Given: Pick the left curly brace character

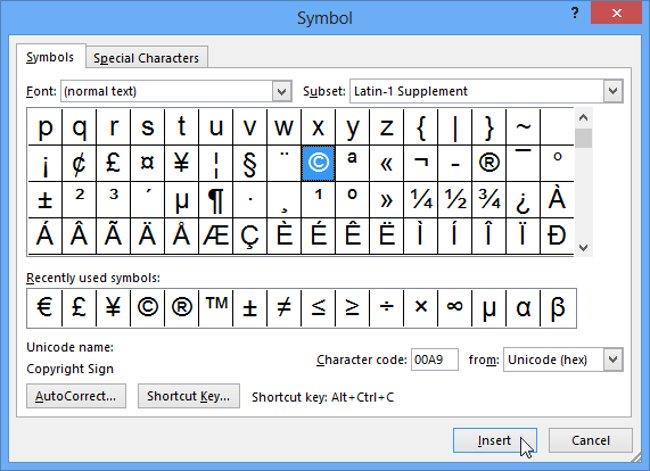Looking at the screenshot, I should pyautogui.click(x=420, y=126).
